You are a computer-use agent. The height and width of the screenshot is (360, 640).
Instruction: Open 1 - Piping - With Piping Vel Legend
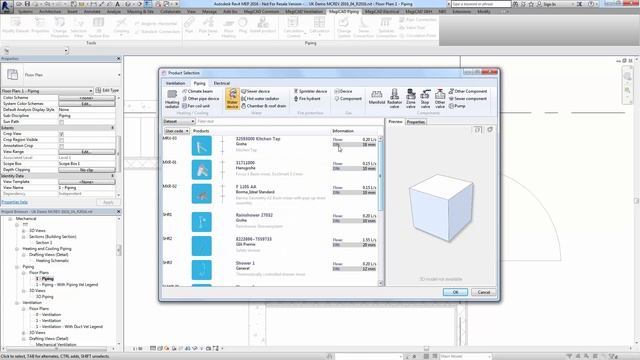click(x=67, y=285)
